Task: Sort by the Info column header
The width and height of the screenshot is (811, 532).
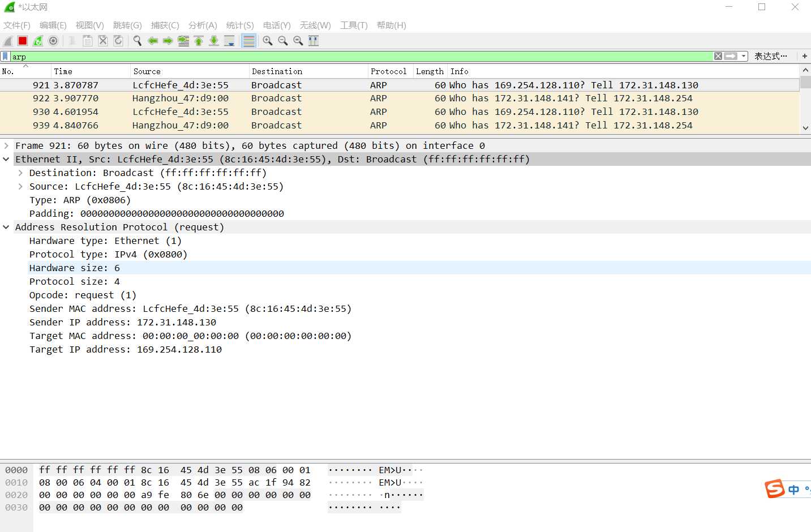Action: pyautogui.click(x=624, y=71)
